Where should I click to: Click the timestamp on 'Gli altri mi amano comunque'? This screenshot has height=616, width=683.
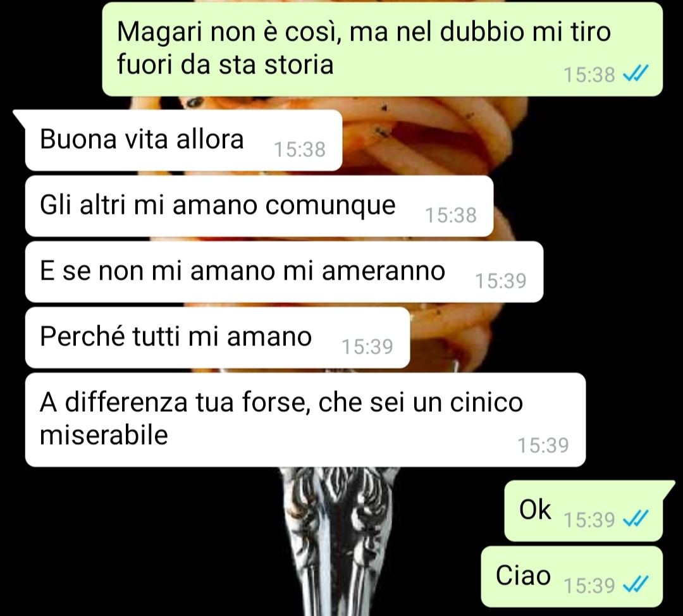[451, 216]
